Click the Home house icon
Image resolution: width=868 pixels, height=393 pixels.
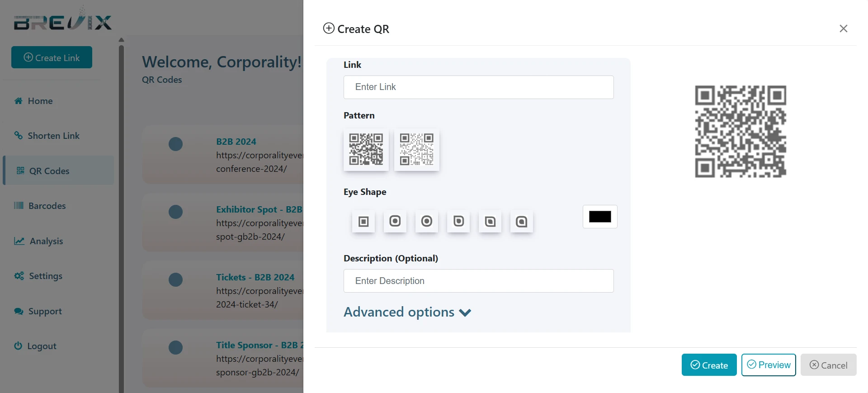click(x=19, y=101)
